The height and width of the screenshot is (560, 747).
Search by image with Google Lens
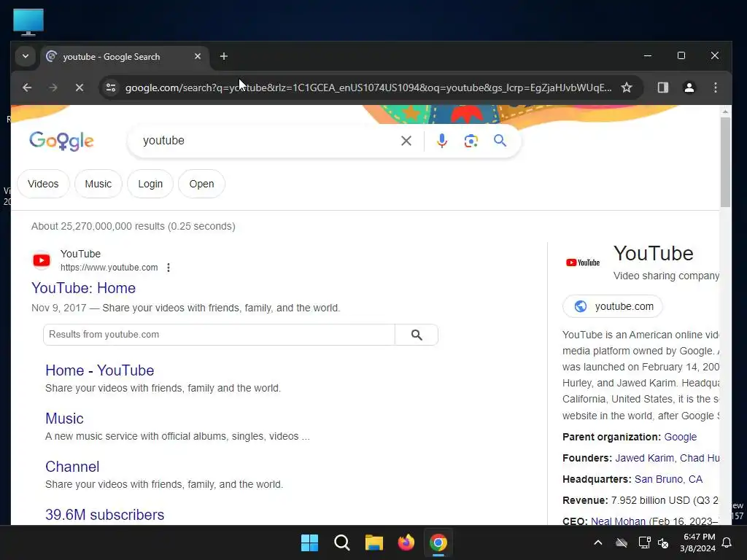(471, 141)
